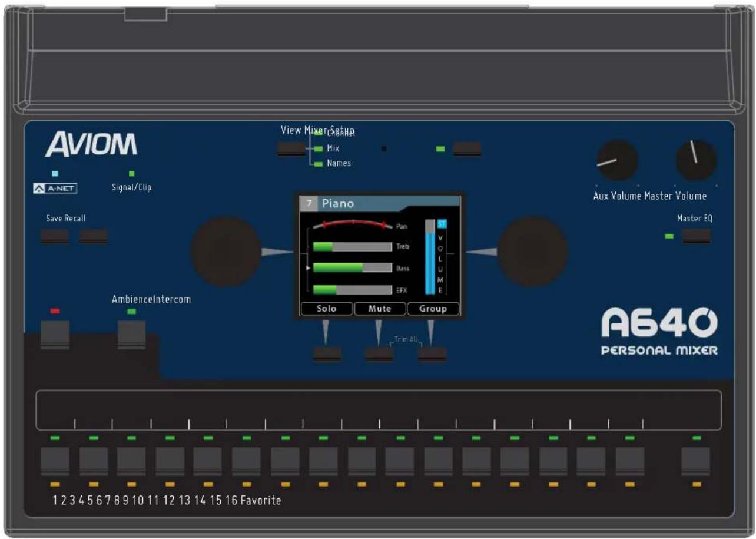Turn the Aux Volume knob
The image size is (756, 539).
[x=617, y=160]
